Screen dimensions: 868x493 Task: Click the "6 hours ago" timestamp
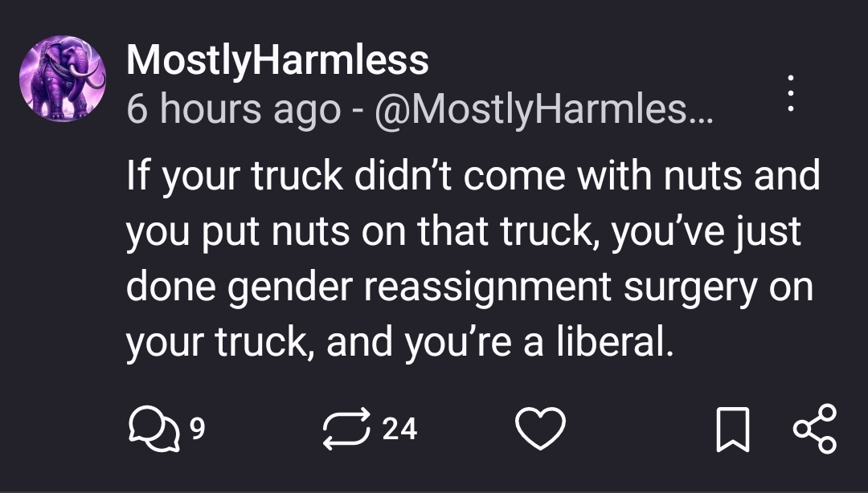tap(233, 109)
